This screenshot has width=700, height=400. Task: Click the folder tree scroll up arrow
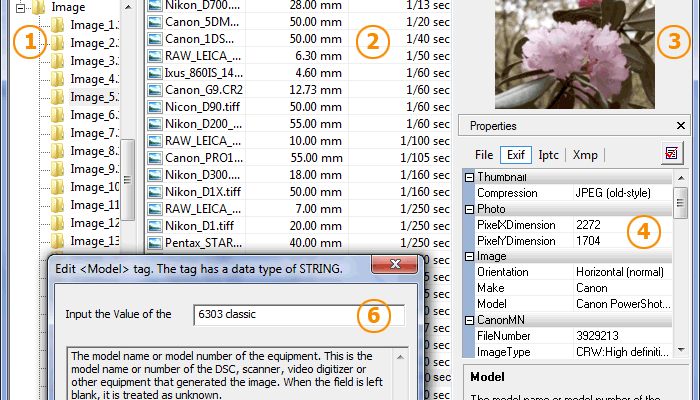pyautogui.click(x=128, y=7)
